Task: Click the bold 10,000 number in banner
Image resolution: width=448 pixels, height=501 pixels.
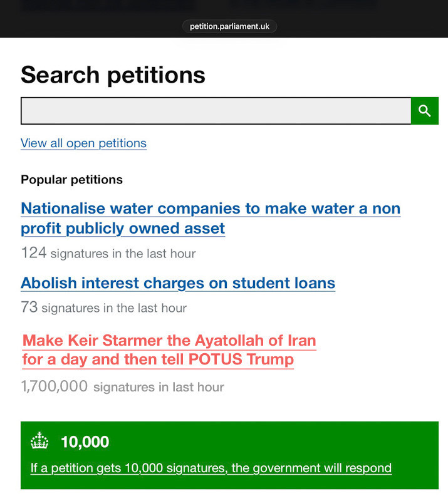Action: pos(85,442)
